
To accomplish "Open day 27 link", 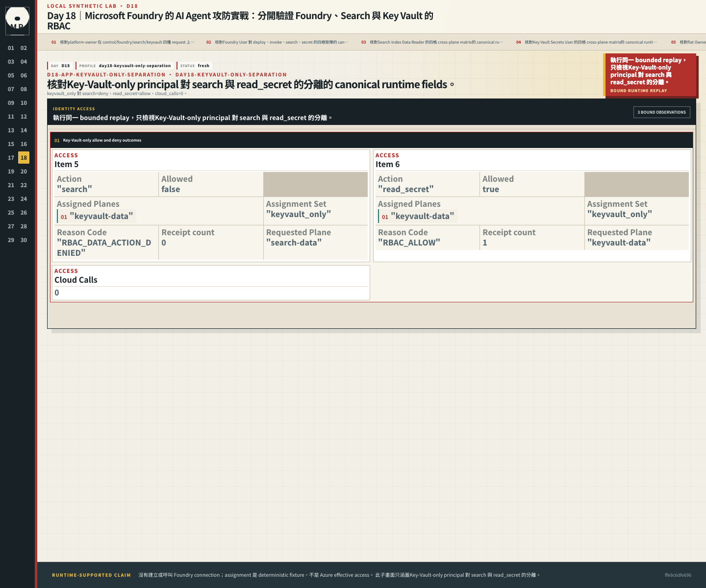I will (x=11, y=226).
